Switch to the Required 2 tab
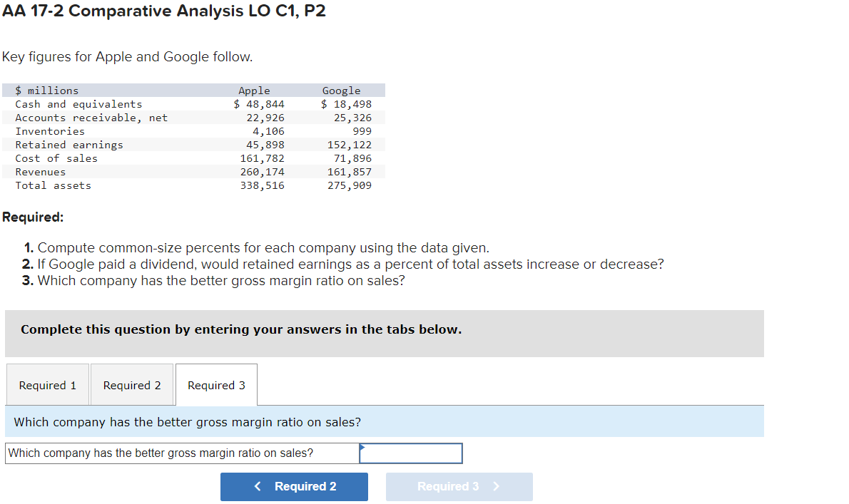The height and width of the screenshot is (504, 849). tap(131, 384)
